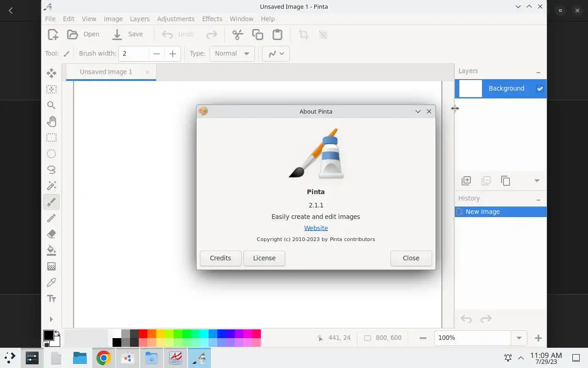Click the New image toolbar icon
Image resolution: width=588 pixels, height=368 pixels.
coord(53,34)
